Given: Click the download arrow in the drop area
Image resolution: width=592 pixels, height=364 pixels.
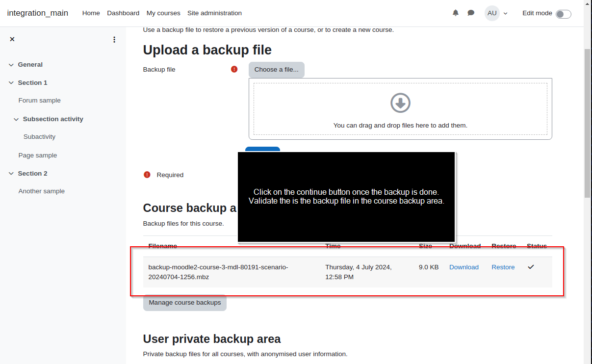Looking at the screenshot, I should pyautogui.click(x=400, y=103).
